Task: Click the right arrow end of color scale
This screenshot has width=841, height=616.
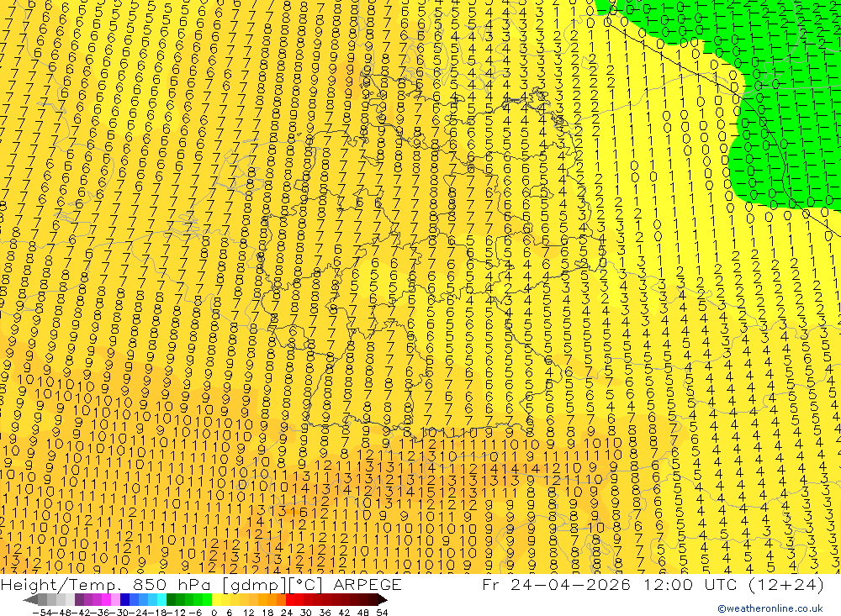Action: 383,600
